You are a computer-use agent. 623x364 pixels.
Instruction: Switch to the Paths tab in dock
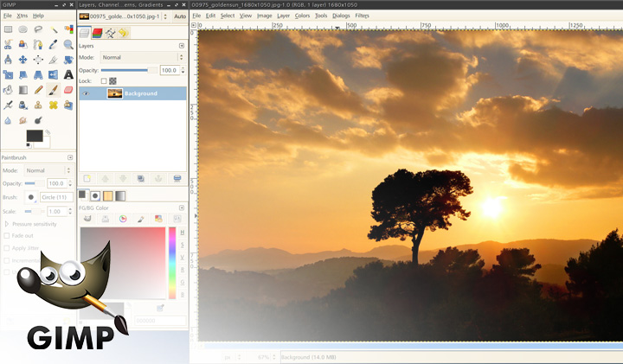tap(111, 33)
